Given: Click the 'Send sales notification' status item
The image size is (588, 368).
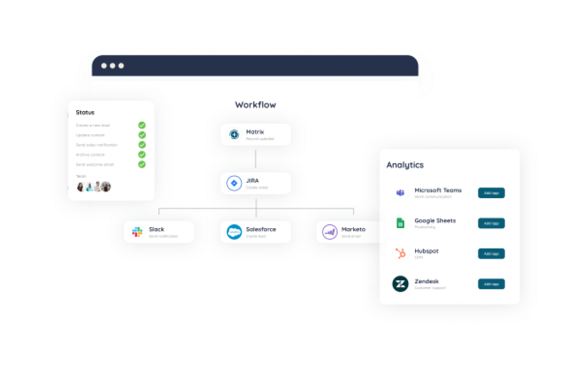Looking at the screenshot, I should click(x=97, y=145).
